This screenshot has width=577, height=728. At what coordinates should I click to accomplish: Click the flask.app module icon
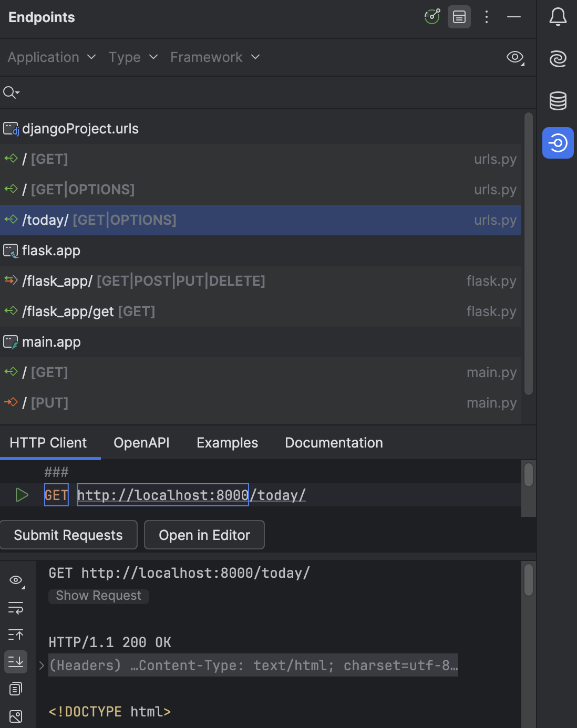[x=11, y=251]
